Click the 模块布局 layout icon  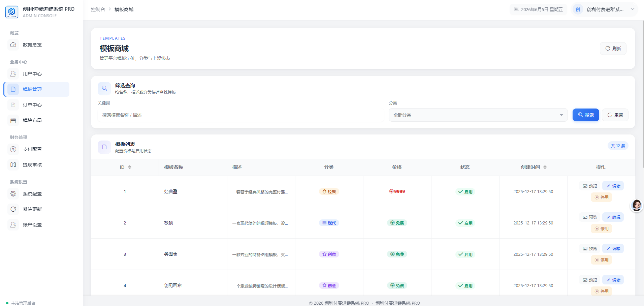point(13,120)
